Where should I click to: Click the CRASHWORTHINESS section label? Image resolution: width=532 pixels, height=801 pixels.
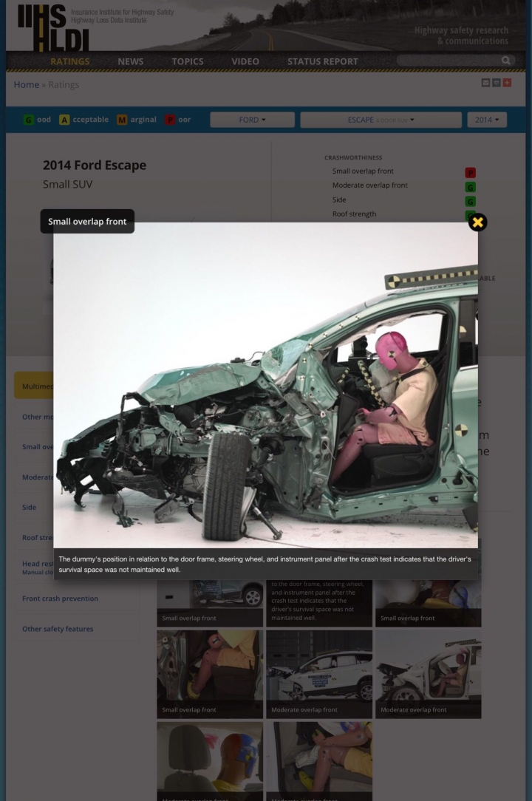pos(353,158)
